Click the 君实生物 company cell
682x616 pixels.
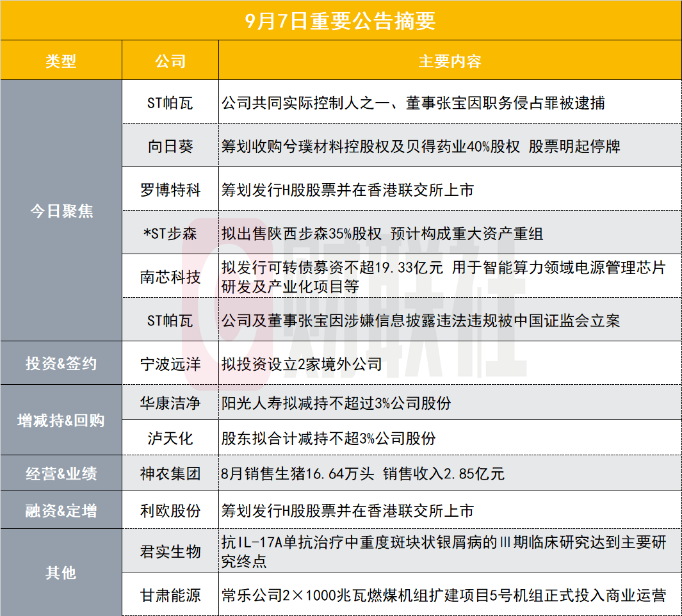[x=170, y=551]
